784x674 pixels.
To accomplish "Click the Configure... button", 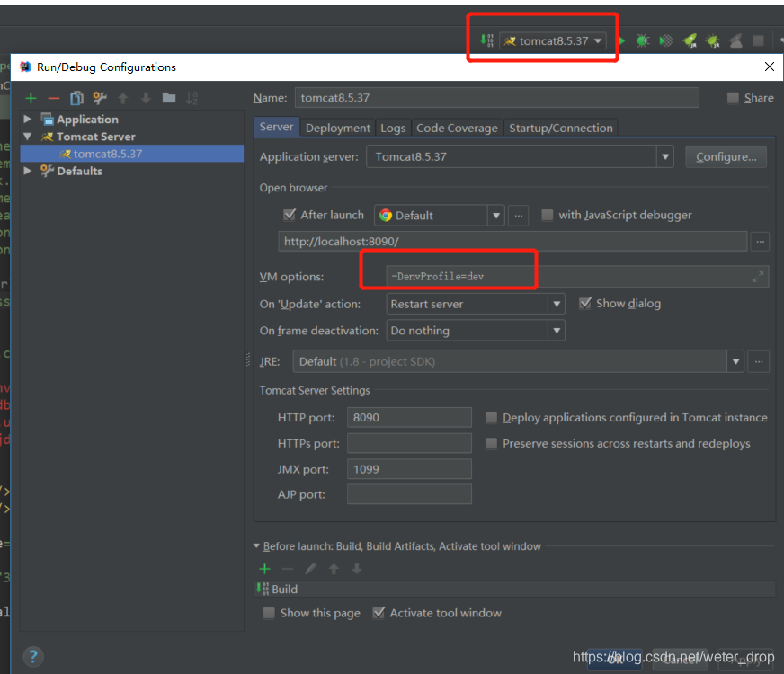I will click(x=726, y=157).
